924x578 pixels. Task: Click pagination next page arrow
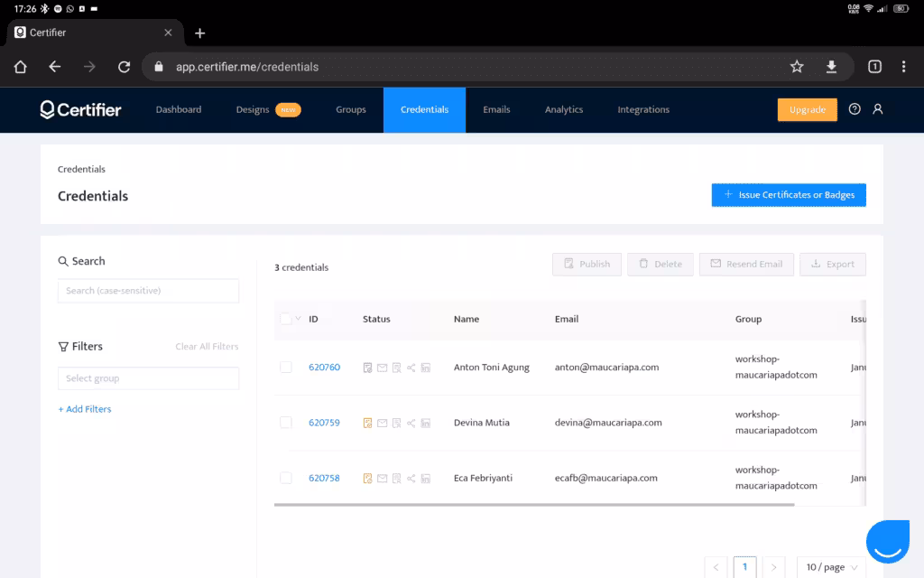(773, 567)
